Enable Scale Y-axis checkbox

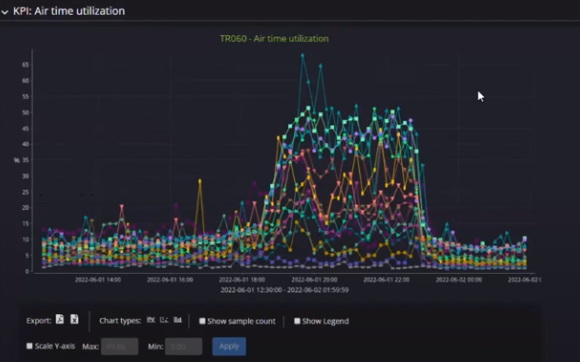point(30,346)
